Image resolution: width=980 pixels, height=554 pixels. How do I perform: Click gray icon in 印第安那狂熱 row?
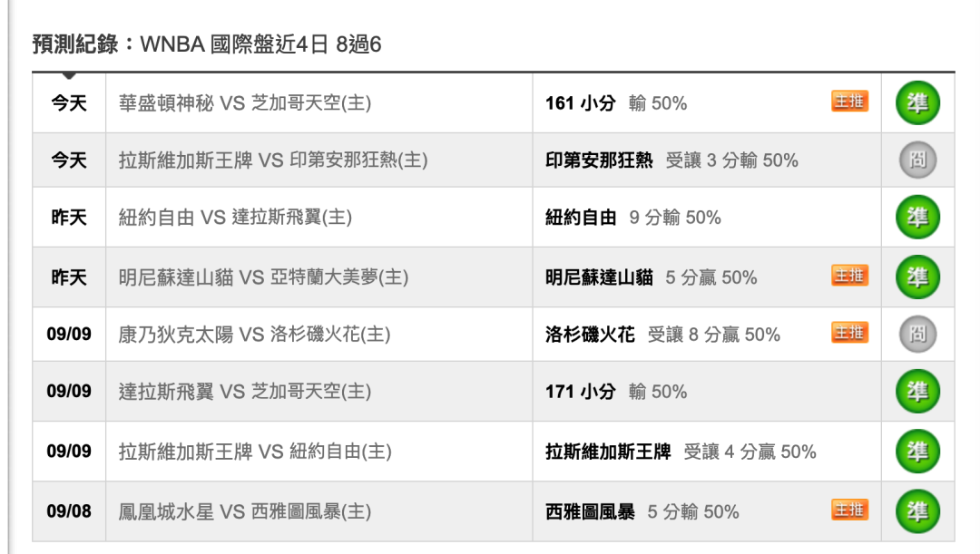coord(917,160)
